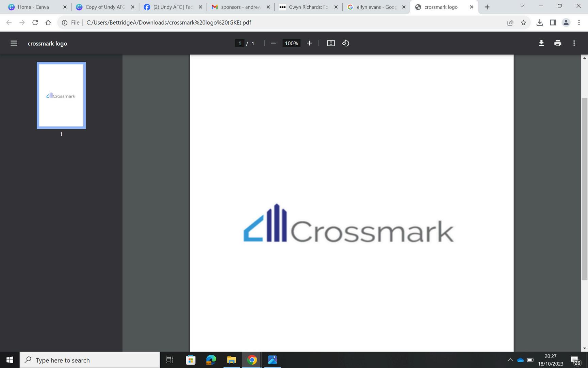Switch to the Copy of Undy AFC tab
This screenshot has height=368, width=588.
(105, 7)
